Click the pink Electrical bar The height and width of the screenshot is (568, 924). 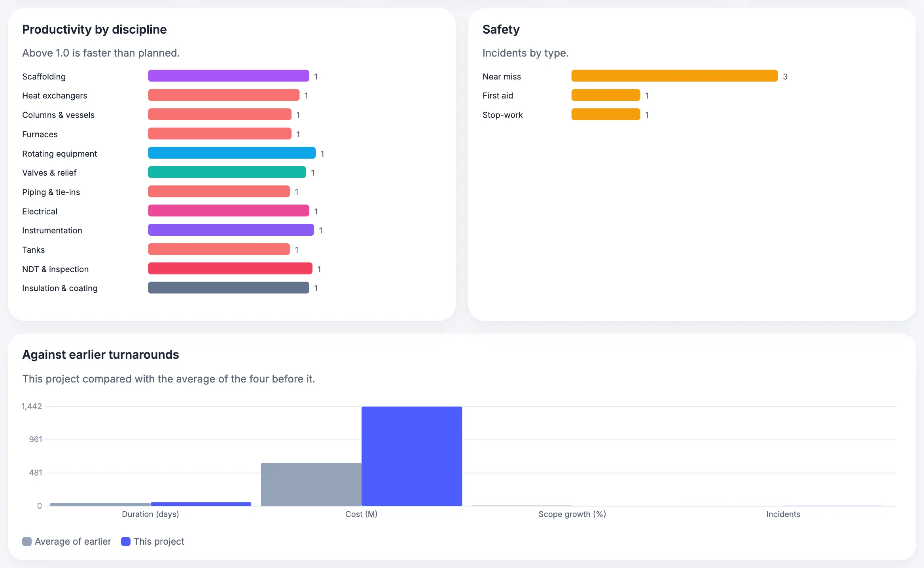click(x=228, y=210)
